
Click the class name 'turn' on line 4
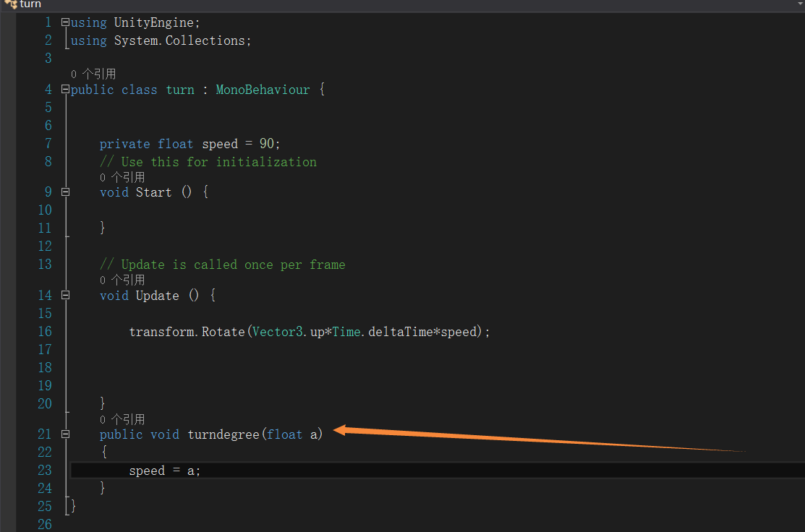coord(180,90)
